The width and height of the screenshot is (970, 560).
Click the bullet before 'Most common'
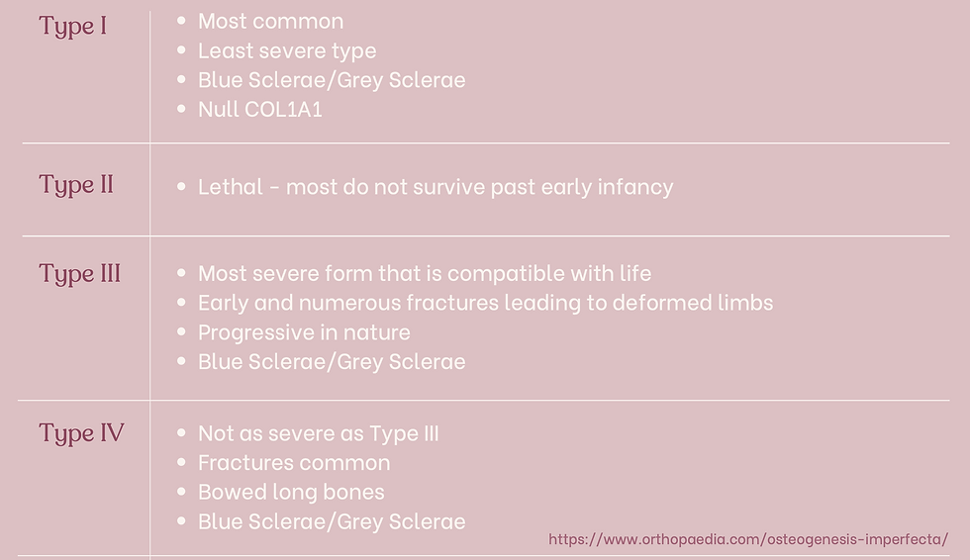point(181,21)
